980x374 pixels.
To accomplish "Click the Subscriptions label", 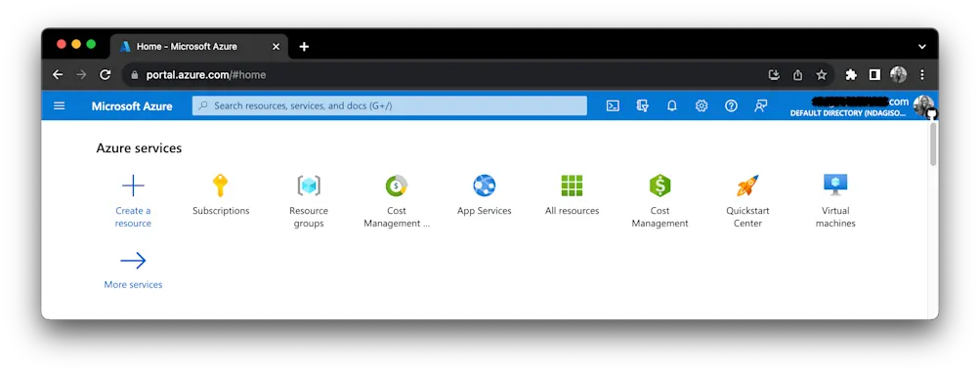I will pos(221,211).
